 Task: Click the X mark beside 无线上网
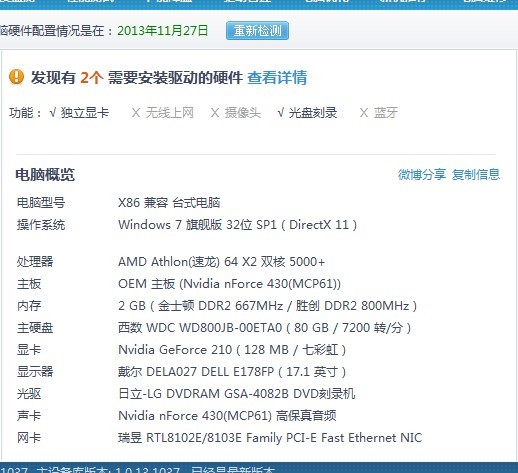tap(136, 113)
